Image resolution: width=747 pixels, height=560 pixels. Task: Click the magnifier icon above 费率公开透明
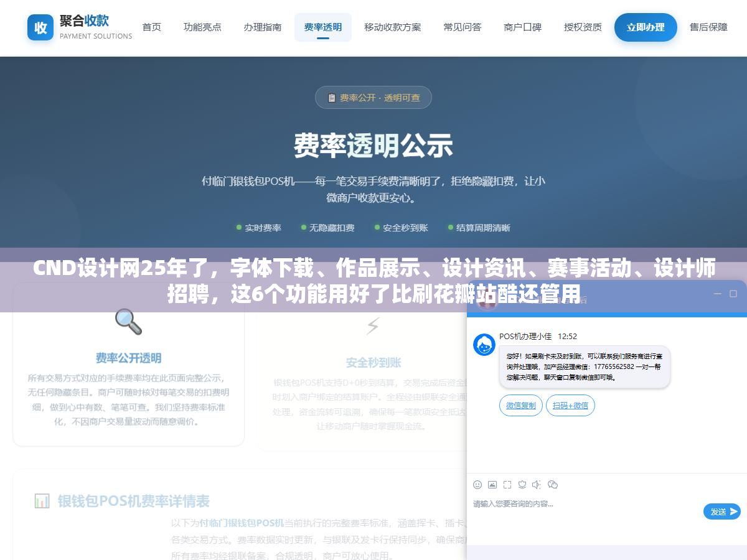pyautogui.click(x=128, y=322)
